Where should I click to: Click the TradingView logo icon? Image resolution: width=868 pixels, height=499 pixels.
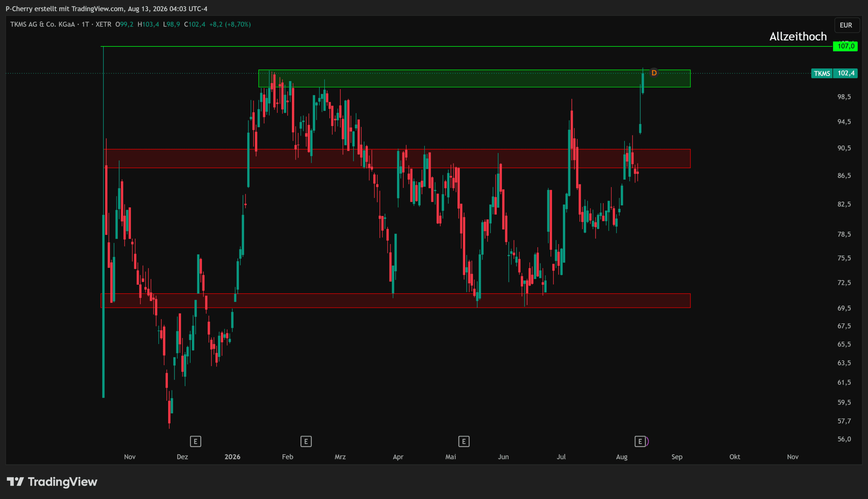coord(15,481)
